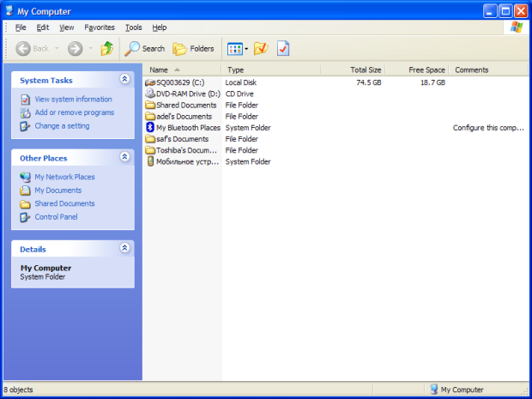532x399 pixels.
Task: Click the View system information icon
Action: 25,100
